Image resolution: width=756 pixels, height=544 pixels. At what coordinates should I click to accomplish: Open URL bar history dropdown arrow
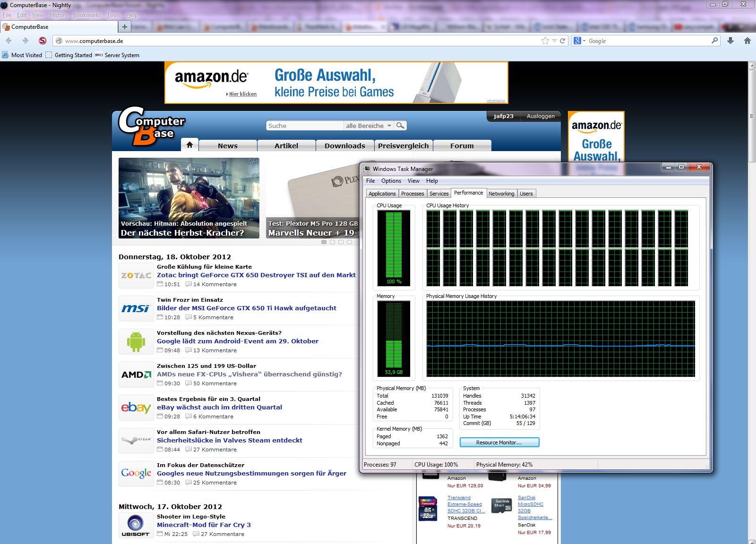click(x=554, y=41)
